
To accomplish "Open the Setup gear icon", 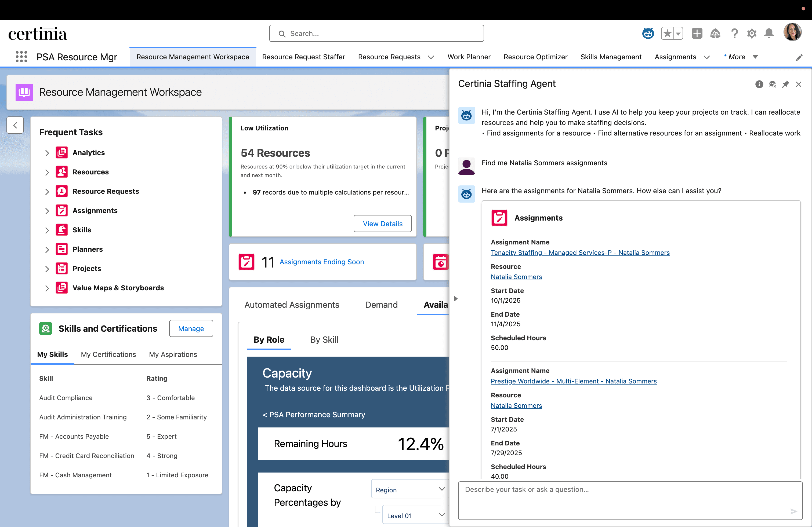I will (752, 33).
